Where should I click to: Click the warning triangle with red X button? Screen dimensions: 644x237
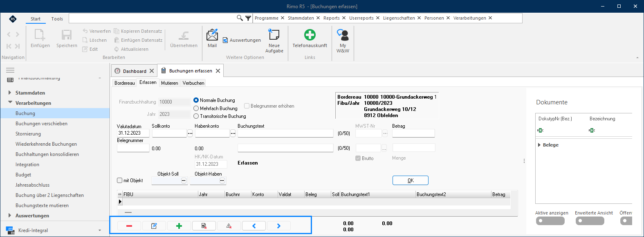coord(229,226)
